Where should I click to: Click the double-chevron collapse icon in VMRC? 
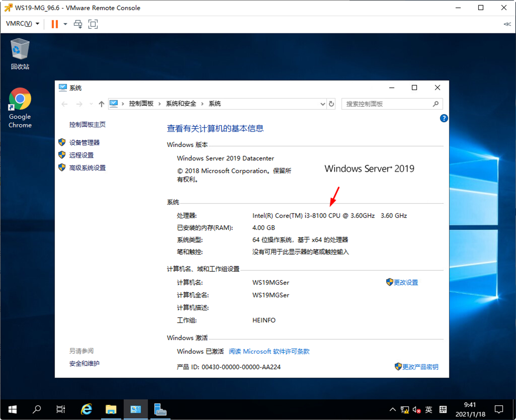coord(507,24)
